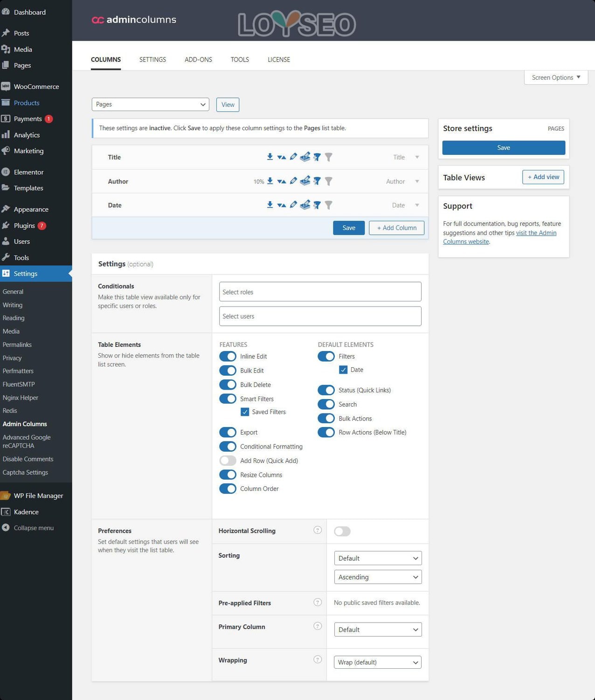Turn off Smart Filters
This screenshot has width=595, height=700.
pos(228,399)
